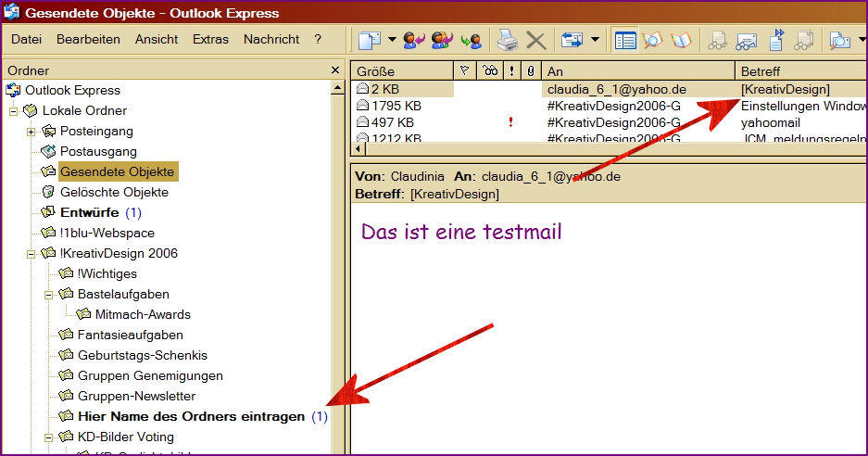The height and width of the screenshot is (456, 868).
Task: Open the Entwürfe folder
Action: click(x=90, y=213)
